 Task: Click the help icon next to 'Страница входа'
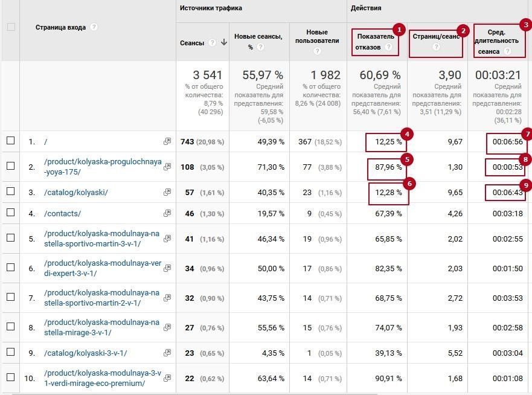94,27
